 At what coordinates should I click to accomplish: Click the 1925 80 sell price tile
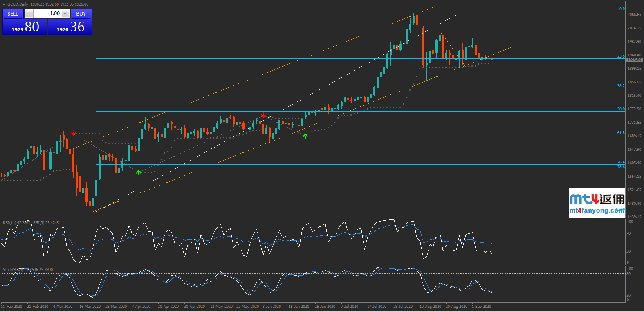coord(25,27)
